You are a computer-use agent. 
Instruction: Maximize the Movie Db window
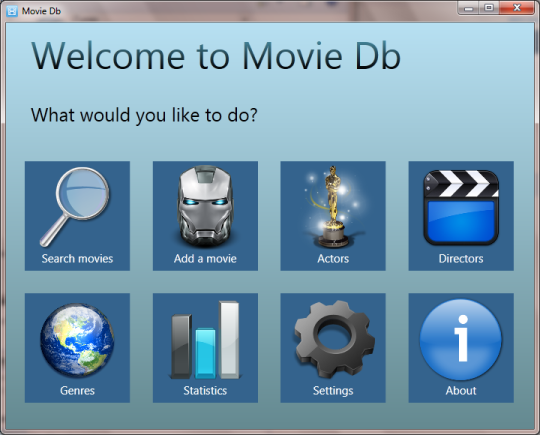(x=489, y=8)
